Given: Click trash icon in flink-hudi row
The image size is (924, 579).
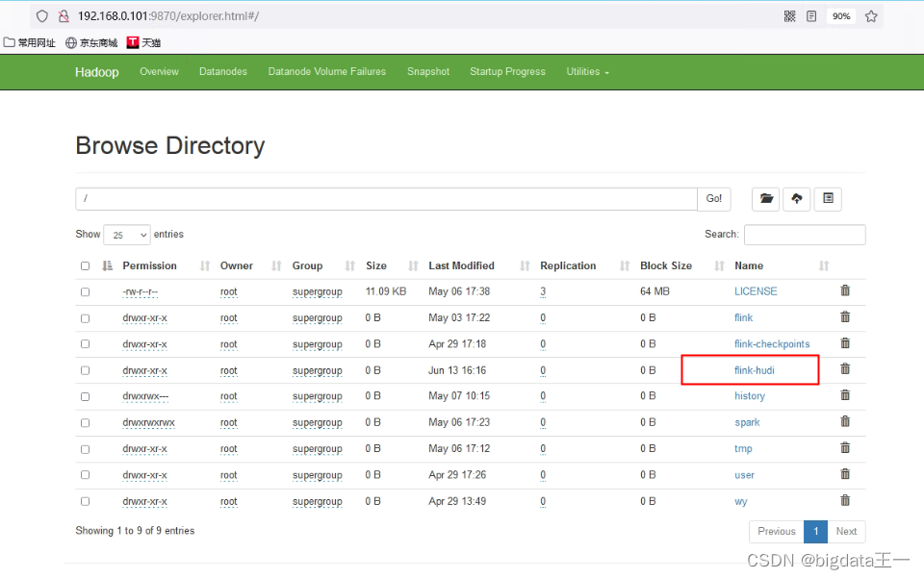Looking at the screenshot, I should coord(845,368).
